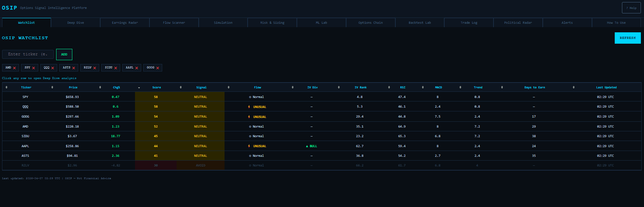Click sort arrows left of Price header
Viewport: 644px width, 207px height.
pyautogui.click(x=52, y=87)
